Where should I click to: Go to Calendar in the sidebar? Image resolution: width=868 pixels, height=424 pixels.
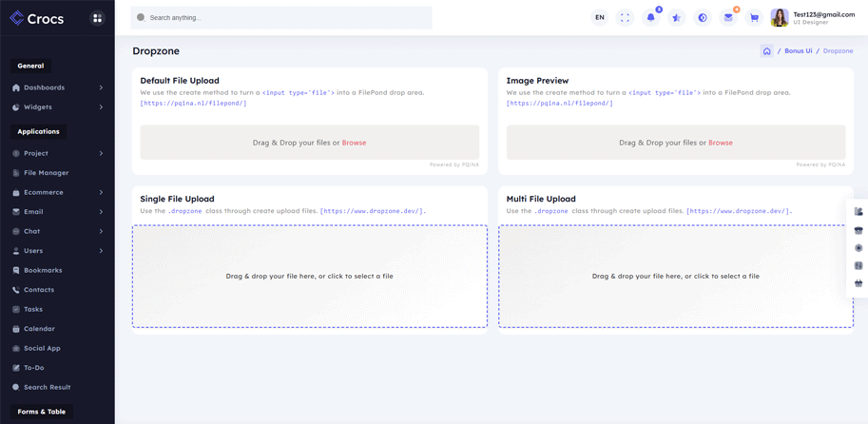click(39, 329)
